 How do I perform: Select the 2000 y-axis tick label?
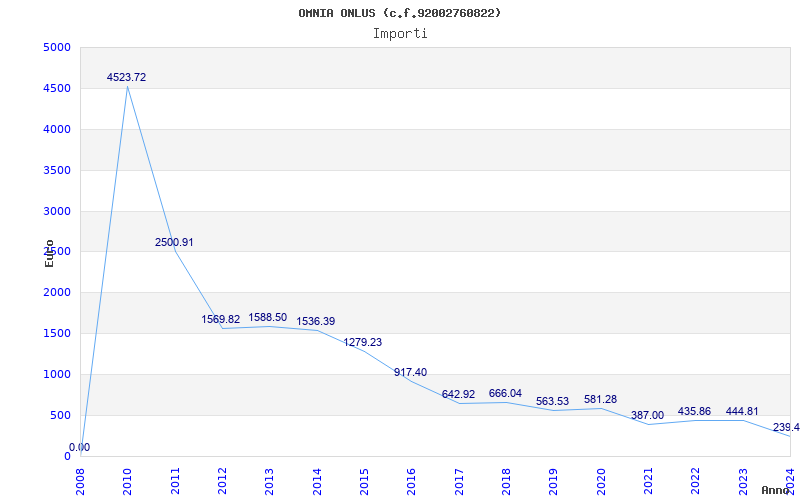click(57, 293)
